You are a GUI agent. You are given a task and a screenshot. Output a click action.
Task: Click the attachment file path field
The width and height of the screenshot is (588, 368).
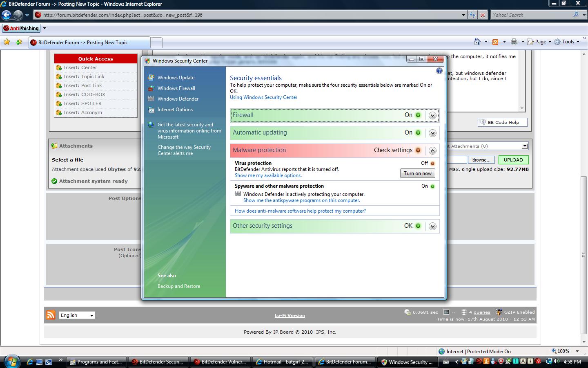457,160
